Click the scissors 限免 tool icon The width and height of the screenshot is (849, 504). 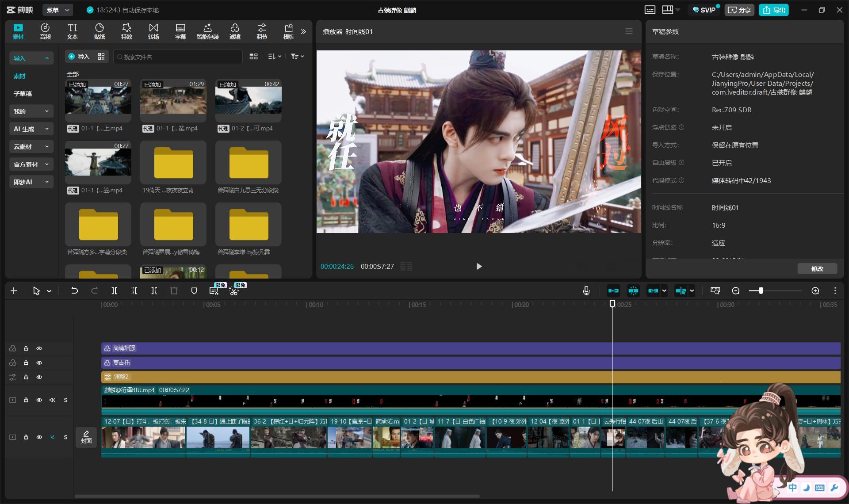[234, 290]
